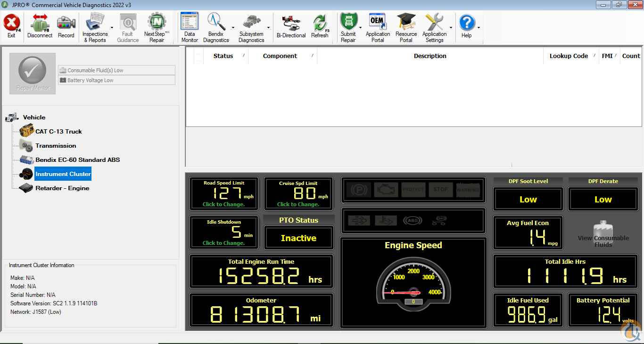644x344 pixels.
Task: Select CAT C-13 Truck in the vehicle tree
Action: [x=58, y=132]
